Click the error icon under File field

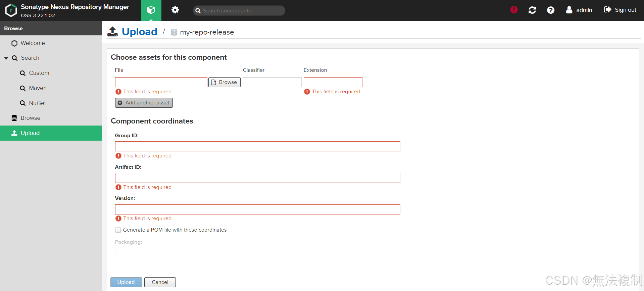[x=118, y=92]
